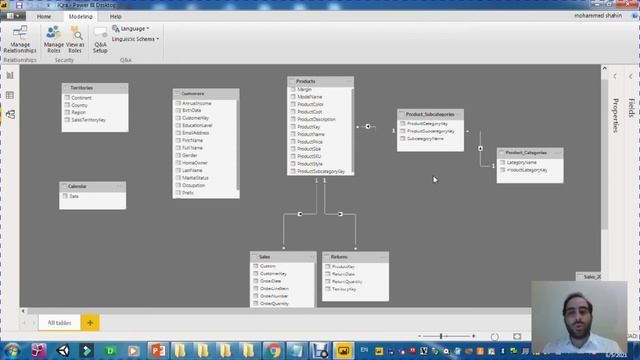Screen dimensions: 640x360
Task: Open the Fields pane label
Action: (631, 108)
